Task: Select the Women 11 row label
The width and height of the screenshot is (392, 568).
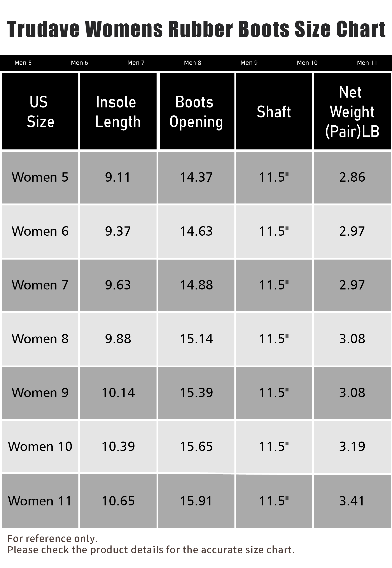Action: click(40, 501)
